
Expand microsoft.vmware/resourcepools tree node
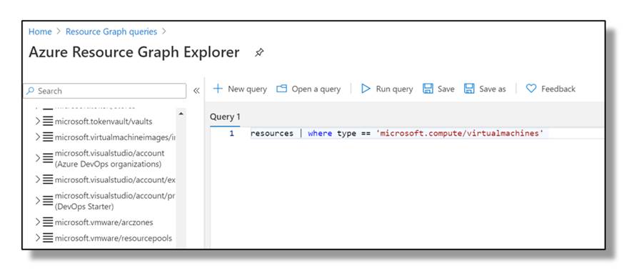[x=38, y=238]
